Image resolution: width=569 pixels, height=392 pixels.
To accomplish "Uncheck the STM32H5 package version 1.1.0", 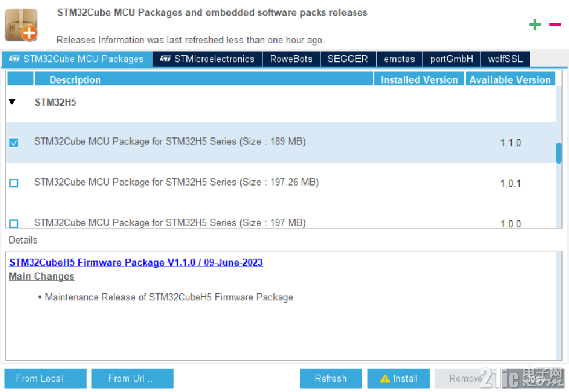I will point(13,142).
